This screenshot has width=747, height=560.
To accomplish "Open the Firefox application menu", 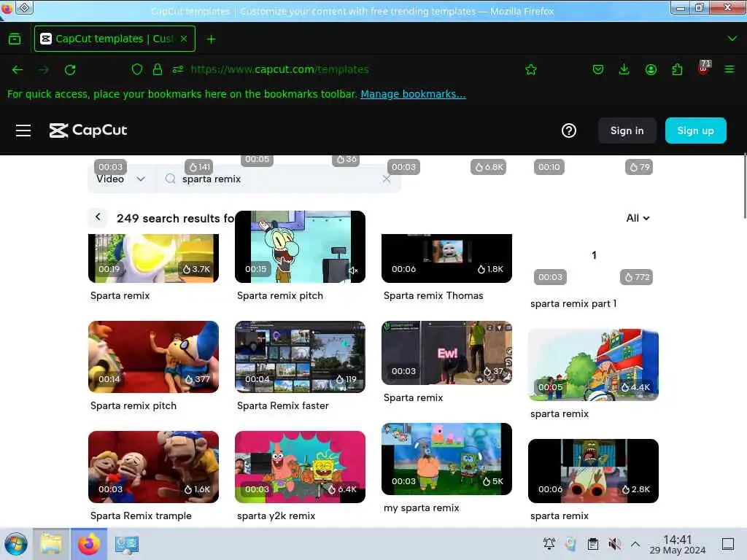I will [x=729, y=69].
